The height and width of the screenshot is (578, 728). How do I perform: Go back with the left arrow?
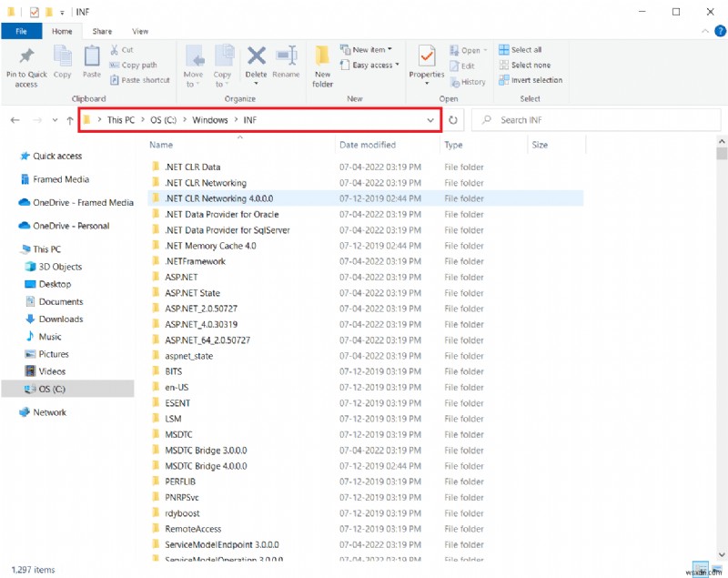(x=15, y=120)
